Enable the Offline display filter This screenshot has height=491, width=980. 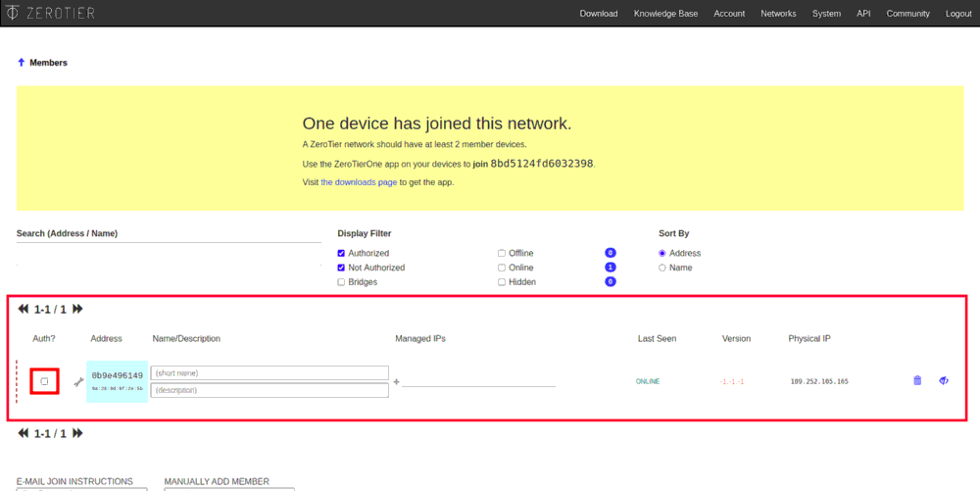coord(502,253)
